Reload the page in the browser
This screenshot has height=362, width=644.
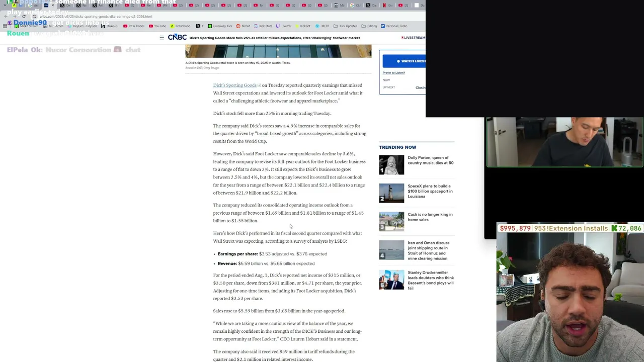point(24,17)
